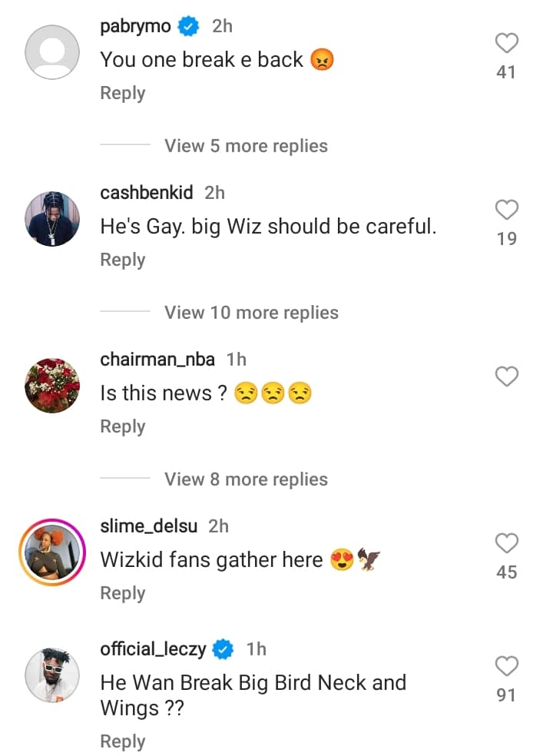The width and height of the screenshot is (553, 756).
Task: Like chairman_nba's comment with the heart
Action: point(506,376)
